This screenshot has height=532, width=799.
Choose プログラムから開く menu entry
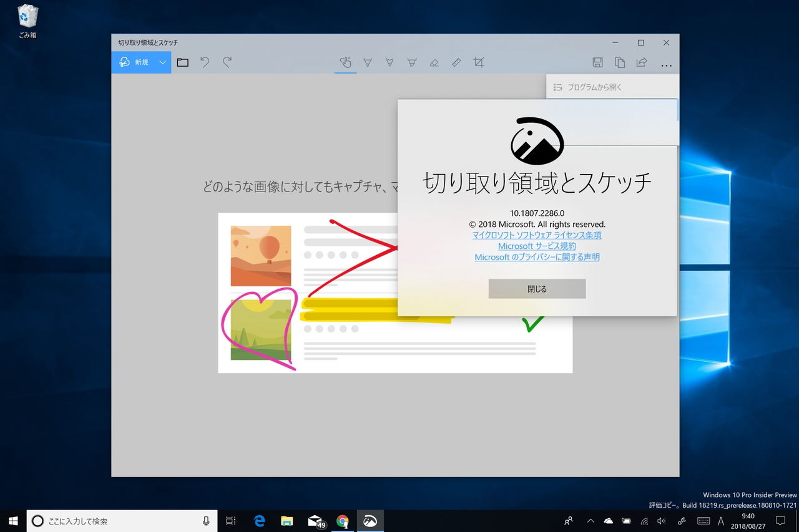tap(612, 87)
